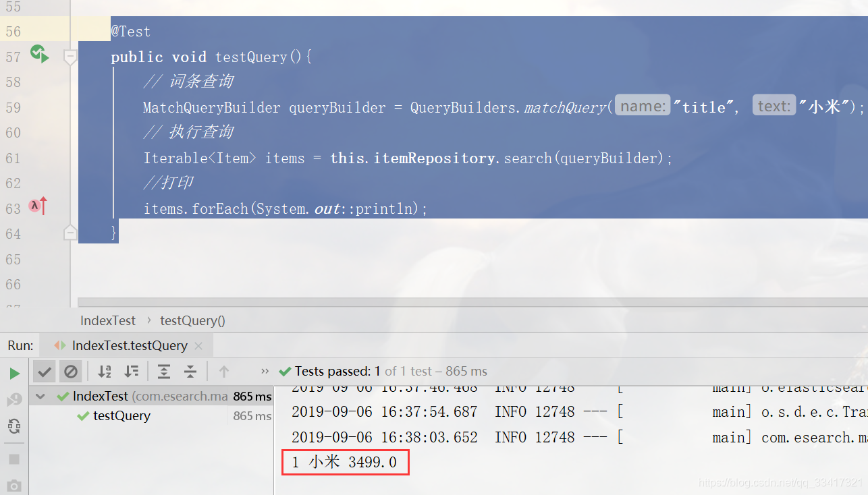
Task: Click Iterable<Item> in the editor
Action: [x=200, y=158]
